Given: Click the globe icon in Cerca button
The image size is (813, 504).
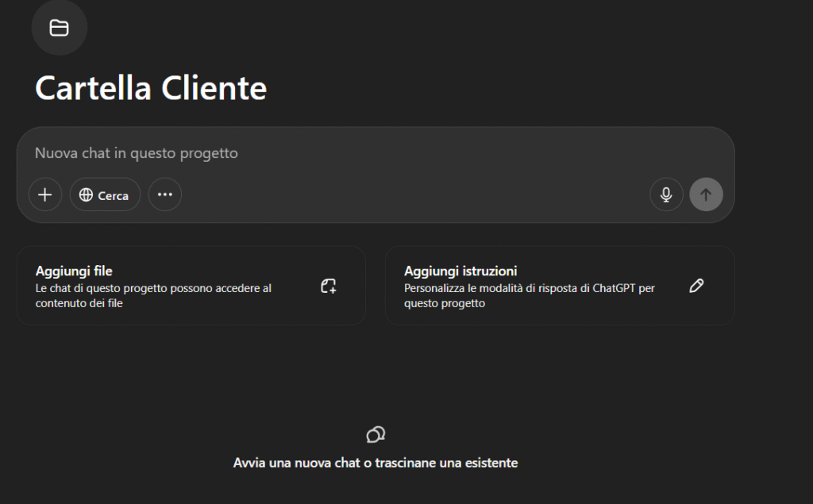Looking at the screenshot, I should [86, 195].
